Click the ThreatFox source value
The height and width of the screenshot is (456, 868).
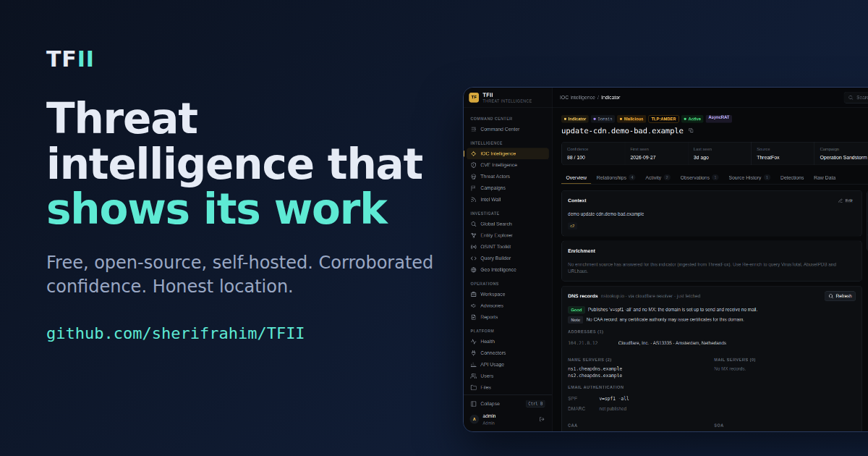767,157
